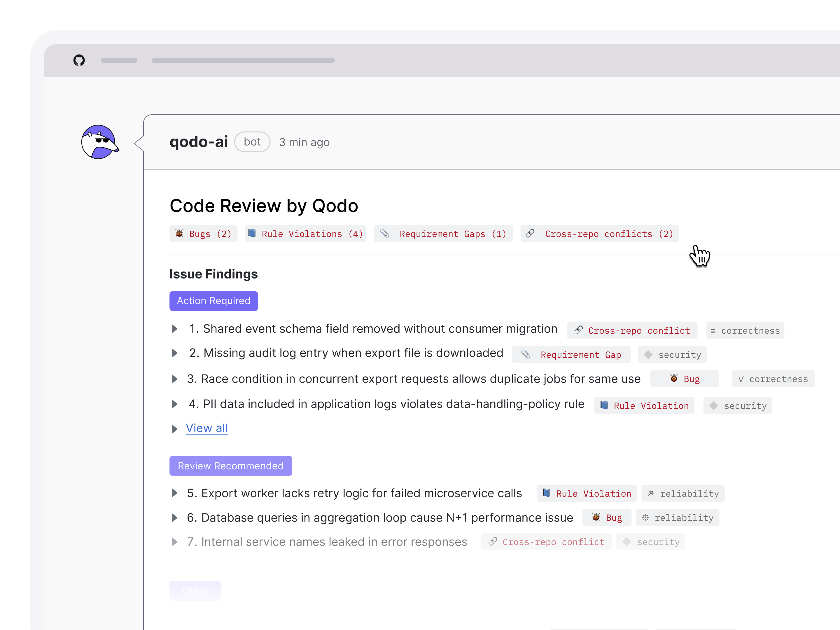Click the diamond icon in issue 7's security tag
The image size is (840, 630).
coord(626,542)
